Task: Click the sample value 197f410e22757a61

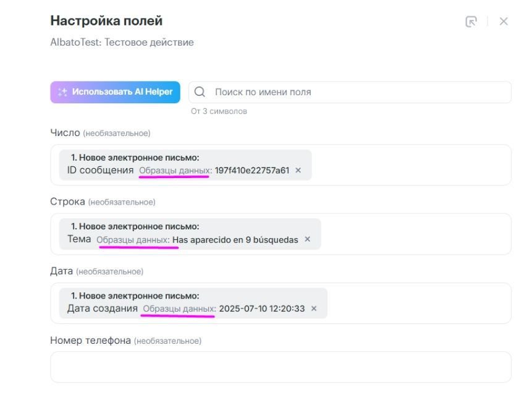Action: pos(252,171)
